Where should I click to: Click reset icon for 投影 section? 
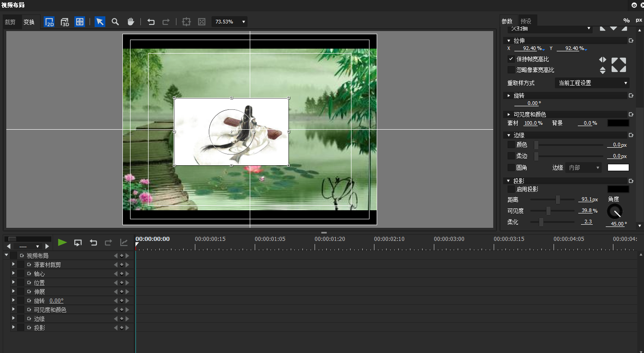[631, 181]
